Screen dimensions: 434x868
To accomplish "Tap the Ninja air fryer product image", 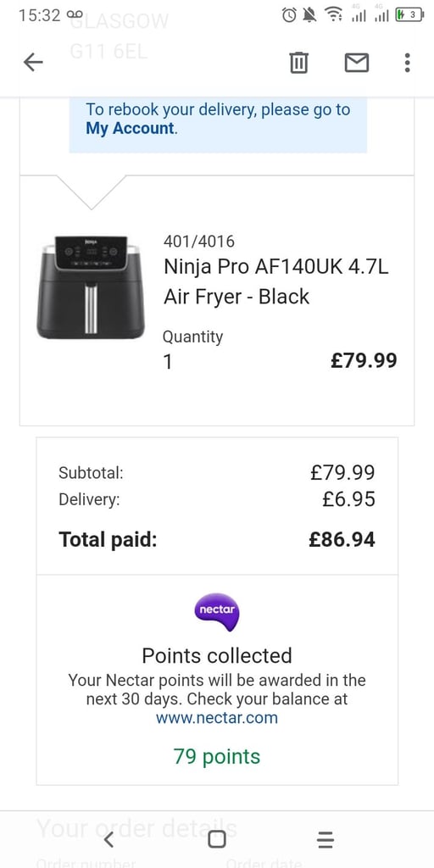I will point(91,287).
